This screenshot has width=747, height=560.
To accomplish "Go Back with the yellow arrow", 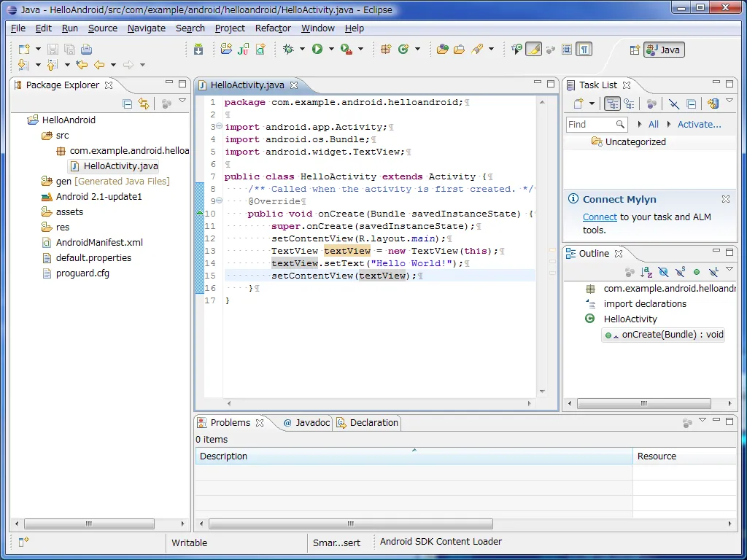I will point(99,65).
